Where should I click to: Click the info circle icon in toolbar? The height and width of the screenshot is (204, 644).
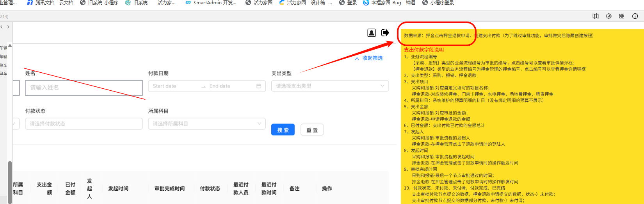(x=635, y=16)
